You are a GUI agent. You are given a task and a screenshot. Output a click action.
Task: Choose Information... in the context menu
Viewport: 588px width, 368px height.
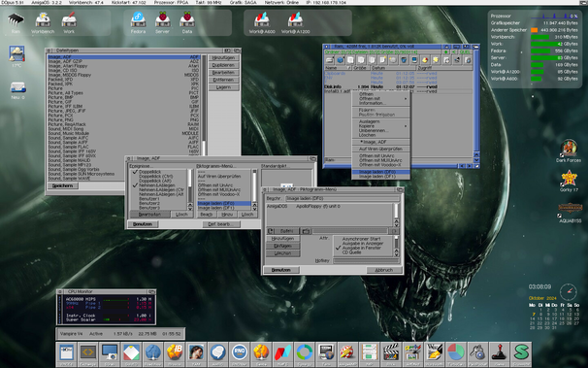(380, 103)
